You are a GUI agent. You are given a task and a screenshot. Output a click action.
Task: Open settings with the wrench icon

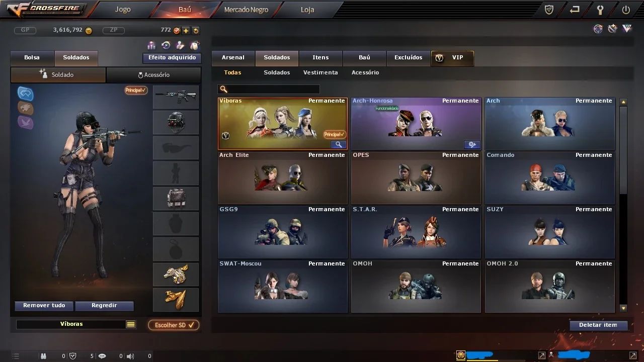coord(600,10)
